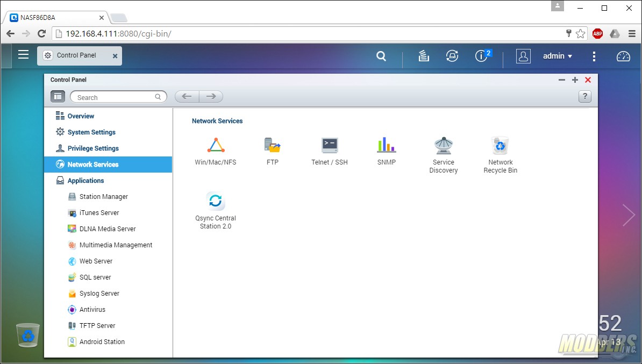Image resolution: width=642 pixels, height=364 pixels.
Task: Select Network Services in the sidebar
Action: pos(108,164)
